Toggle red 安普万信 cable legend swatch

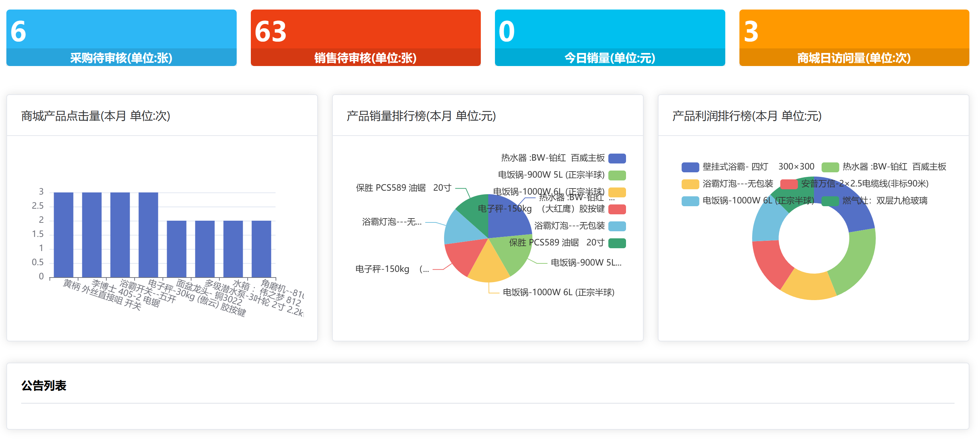[x=788, y=184]
